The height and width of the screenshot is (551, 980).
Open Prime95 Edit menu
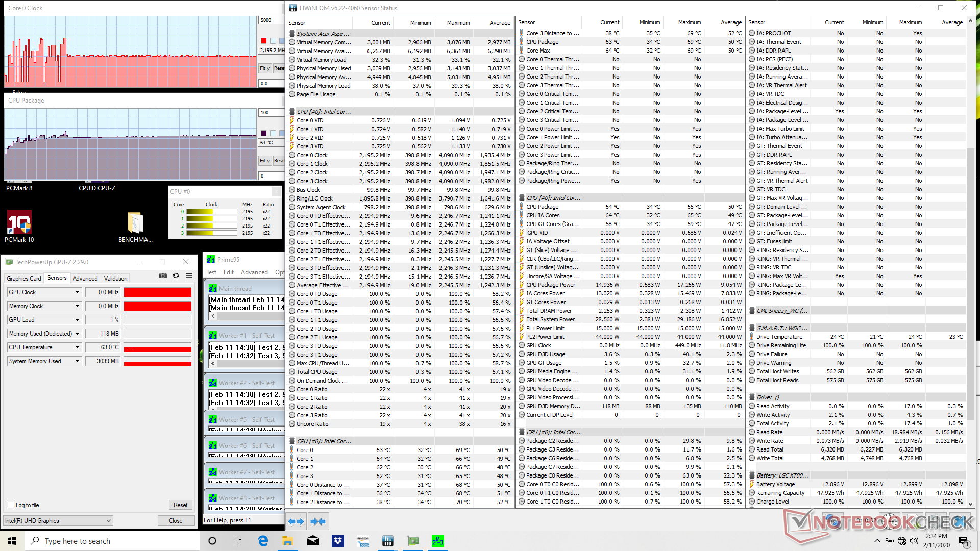(229, 272)
